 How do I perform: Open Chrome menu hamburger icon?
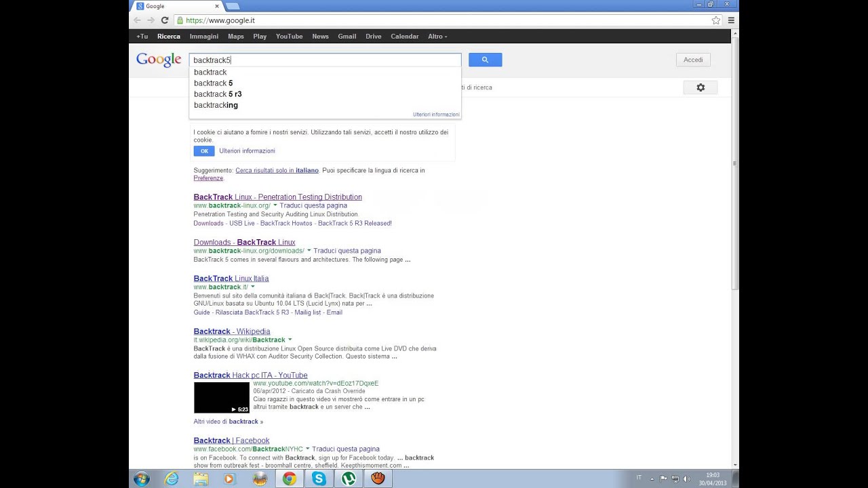pos(731,20)
